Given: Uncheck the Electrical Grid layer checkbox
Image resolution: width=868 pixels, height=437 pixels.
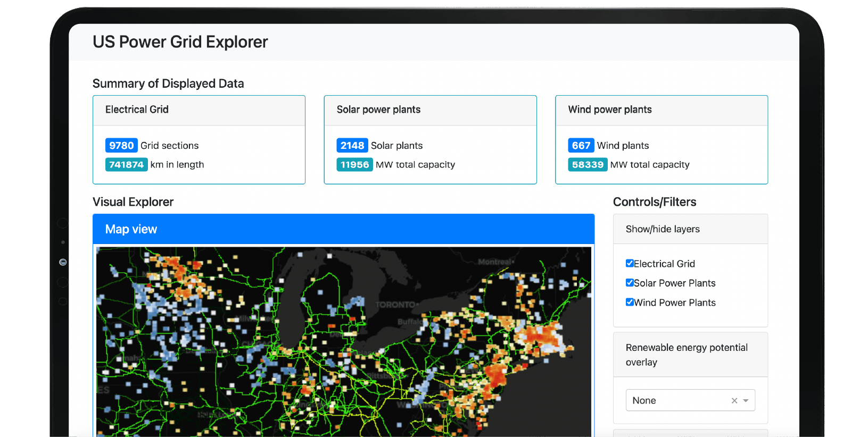Looking at the screenshot, I should click(630, 263).
